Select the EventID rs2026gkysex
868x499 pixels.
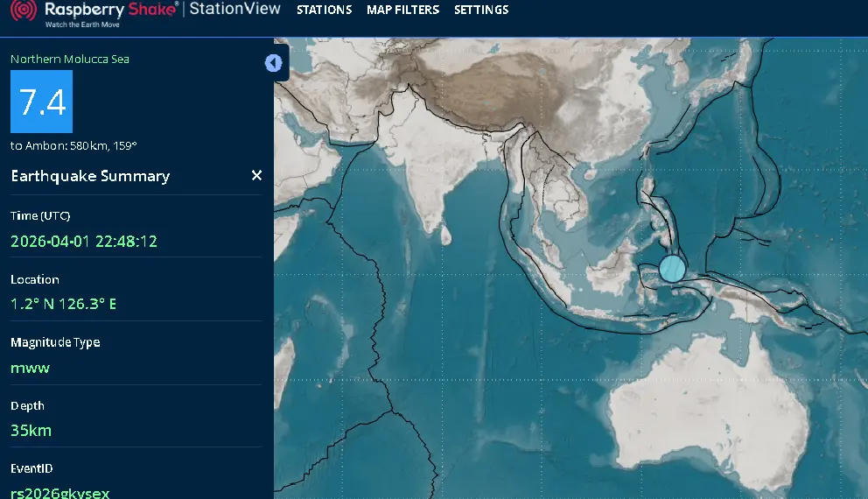pyautogui.click(x=60, y=492)
